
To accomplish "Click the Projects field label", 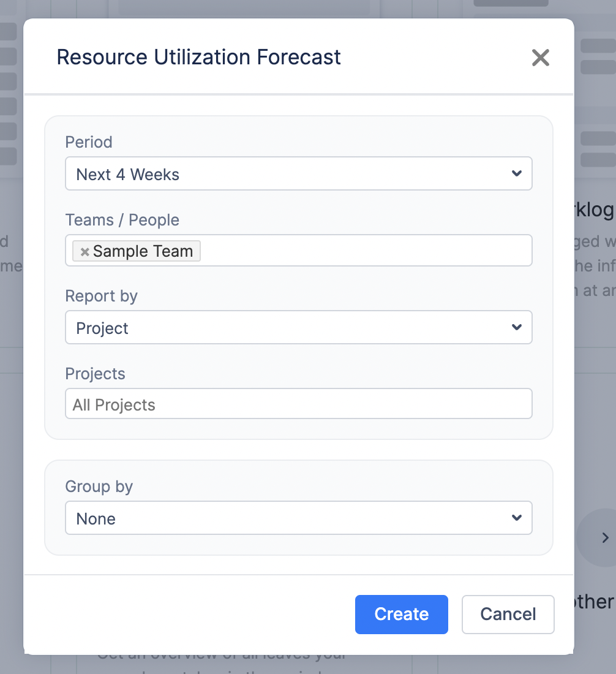I will coord(95,374).
